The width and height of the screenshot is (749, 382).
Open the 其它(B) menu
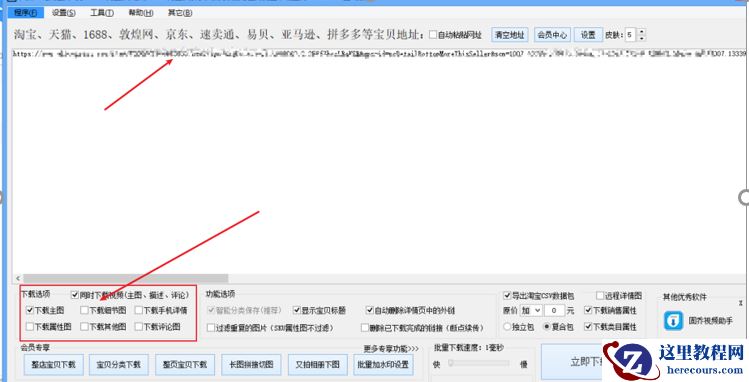180,13
